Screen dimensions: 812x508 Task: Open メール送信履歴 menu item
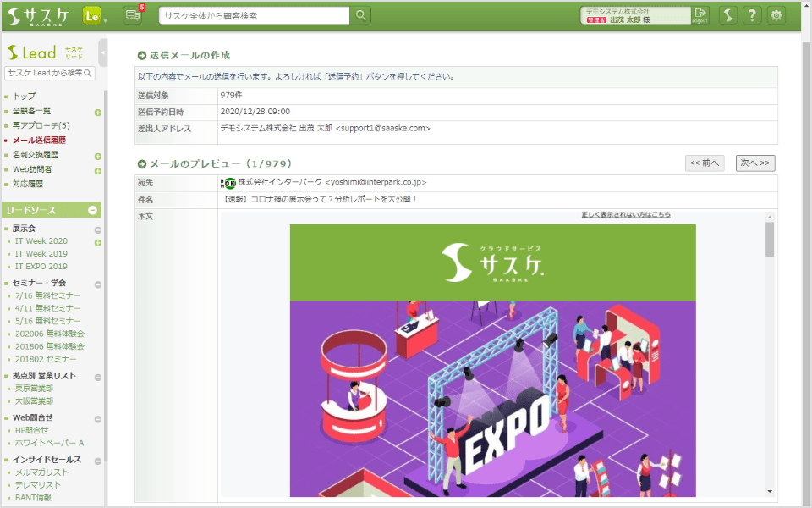click(x=39, y=140)
